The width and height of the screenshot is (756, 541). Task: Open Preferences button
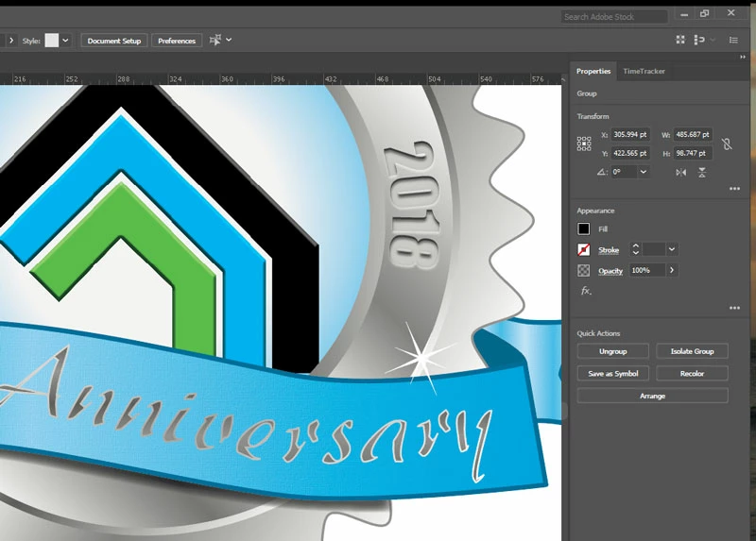[x=177, y=41]
